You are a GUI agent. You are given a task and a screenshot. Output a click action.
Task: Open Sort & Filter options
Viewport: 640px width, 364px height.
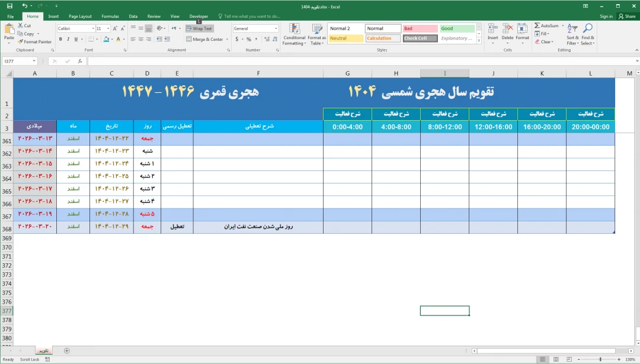point(572,34)
